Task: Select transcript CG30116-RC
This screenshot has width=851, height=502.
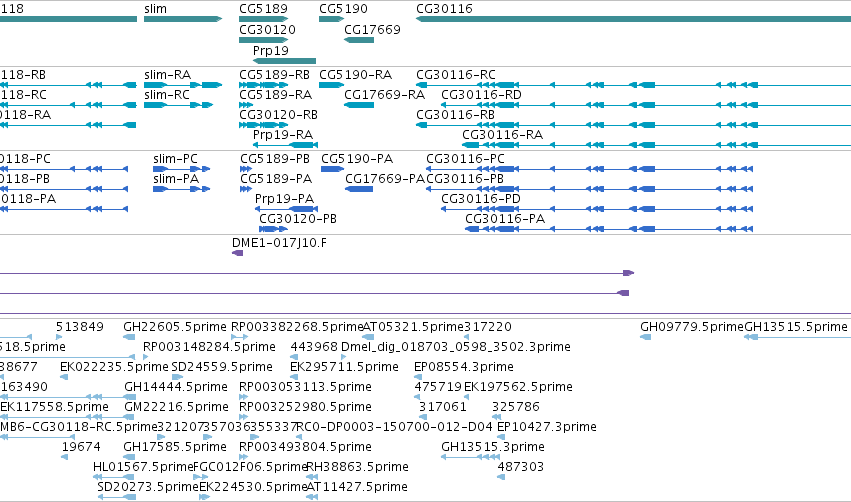Action: click(455, 75)
